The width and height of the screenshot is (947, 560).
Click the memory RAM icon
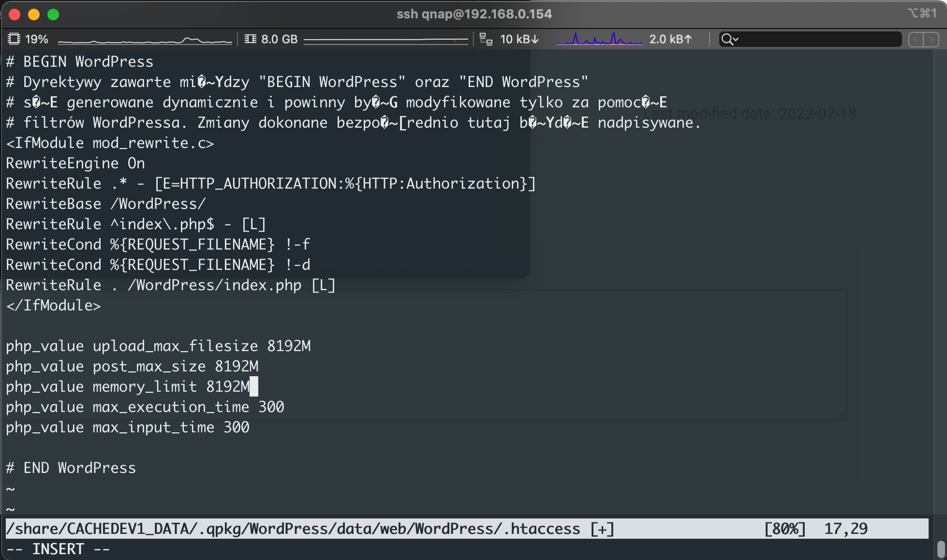tap(250, 39)
